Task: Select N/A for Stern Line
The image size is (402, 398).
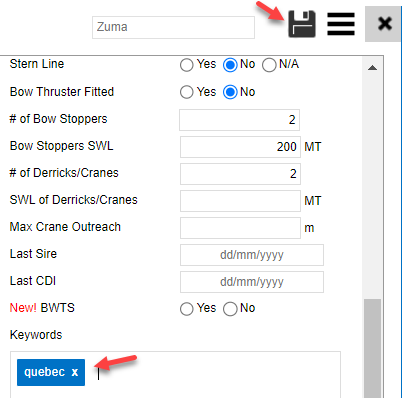Action: click(x=269, y=65)
